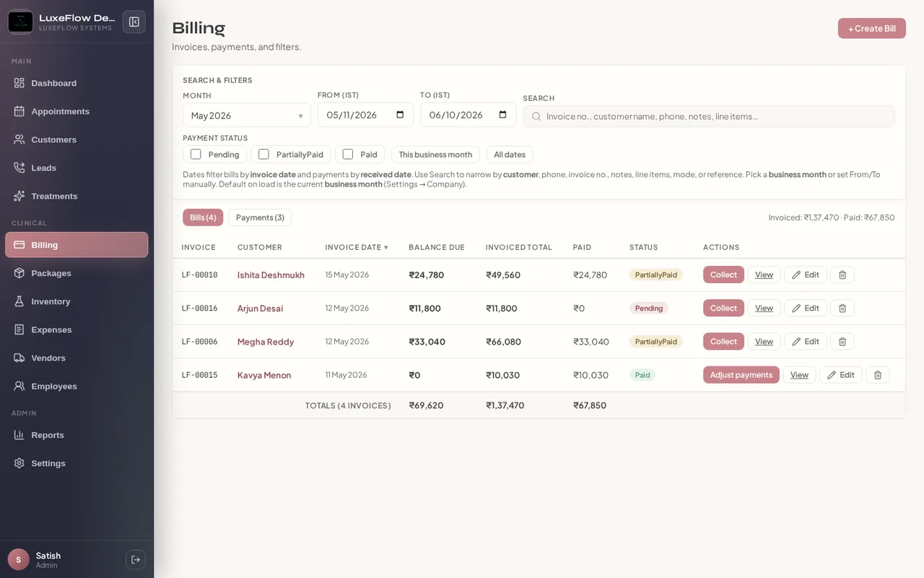Click the totals balance due ₹69,620

click(x=426, y=405)
